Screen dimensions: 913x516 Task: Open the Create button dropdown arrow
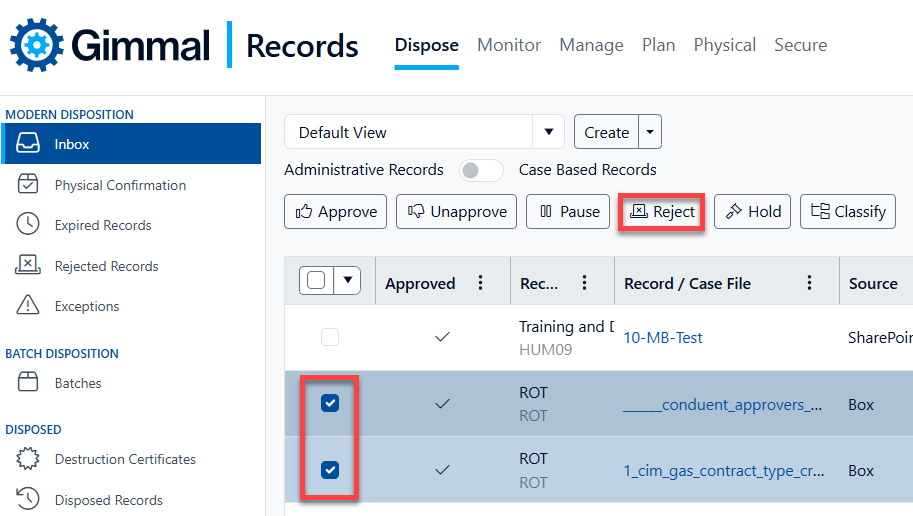[x=650, y=132]
